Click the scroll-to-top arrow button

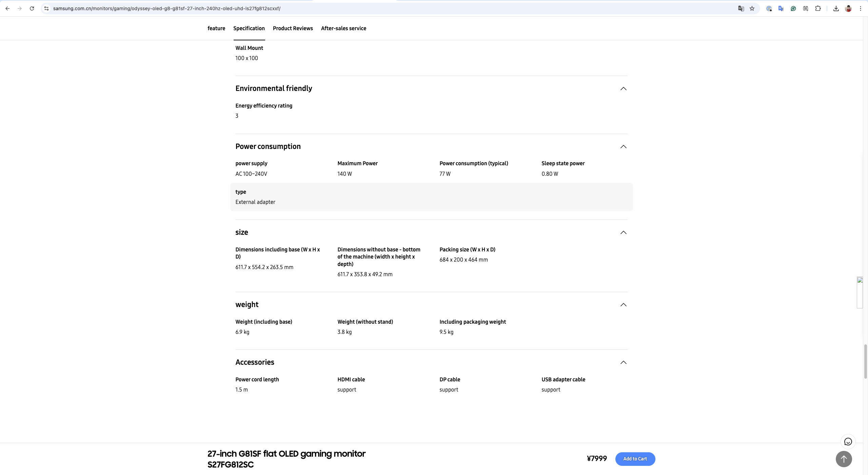click(x=844, y=459)
